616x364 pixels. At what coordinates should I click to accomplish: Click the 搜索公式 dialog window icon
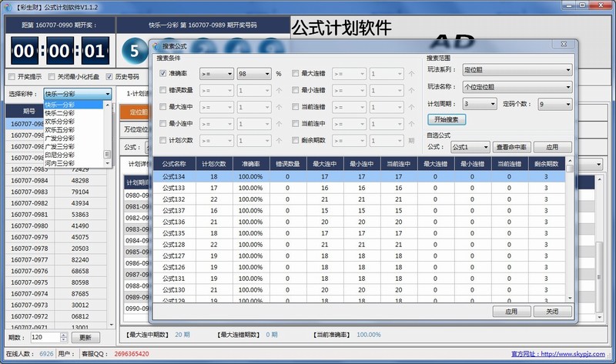point(156,47)
